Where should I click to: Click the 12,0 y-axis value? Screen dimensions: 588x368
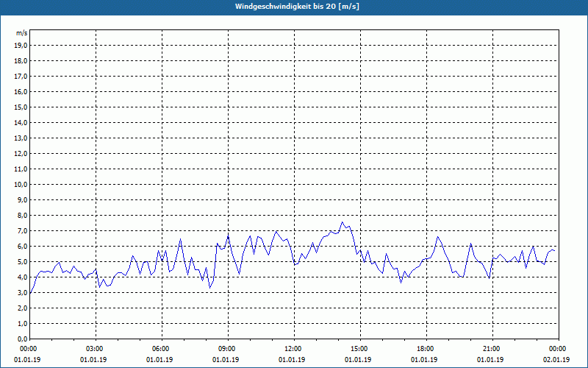(21, 154)
